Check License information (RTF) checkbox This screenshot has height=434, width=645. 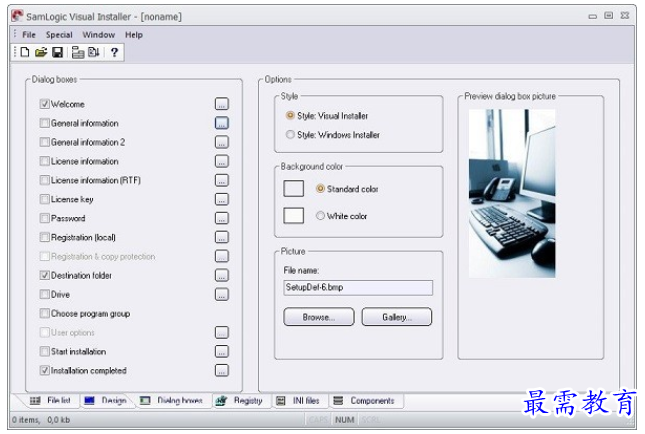pos(44,180)
